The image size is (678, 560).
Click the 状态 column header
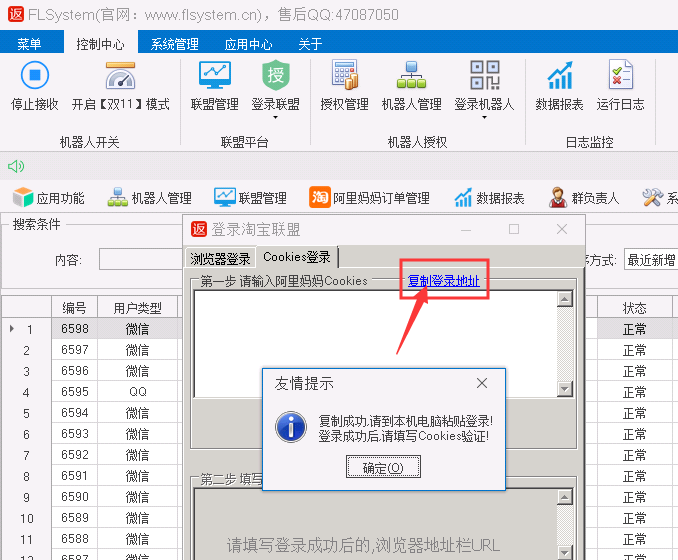[635, 307]
